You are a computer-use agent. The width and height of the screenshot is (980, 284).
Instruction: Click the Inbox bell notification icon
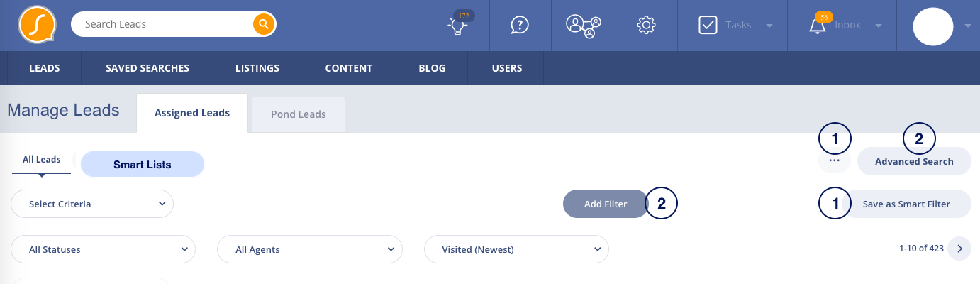817,26
